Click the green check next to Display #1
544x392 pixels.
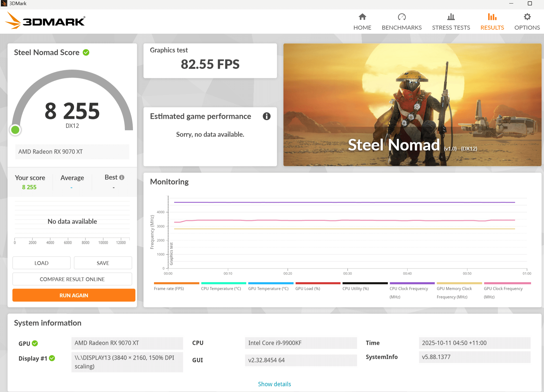pos(52,358)
